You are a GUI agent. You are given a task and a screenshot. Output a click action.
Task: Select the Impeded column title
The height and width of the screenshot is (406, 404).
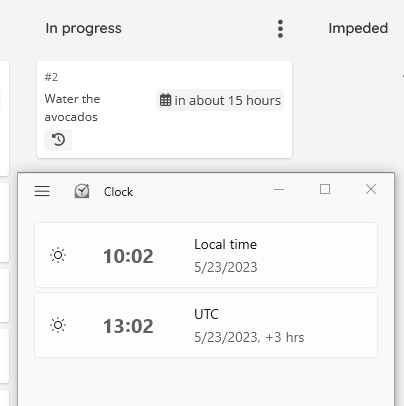coord(358,28)
